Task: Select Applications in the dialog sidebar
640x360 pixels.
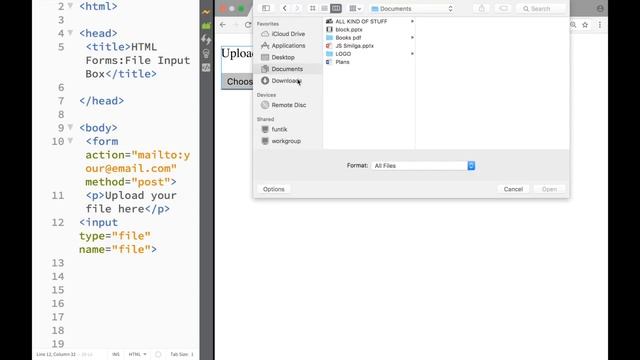Action: tap(288, 46)
